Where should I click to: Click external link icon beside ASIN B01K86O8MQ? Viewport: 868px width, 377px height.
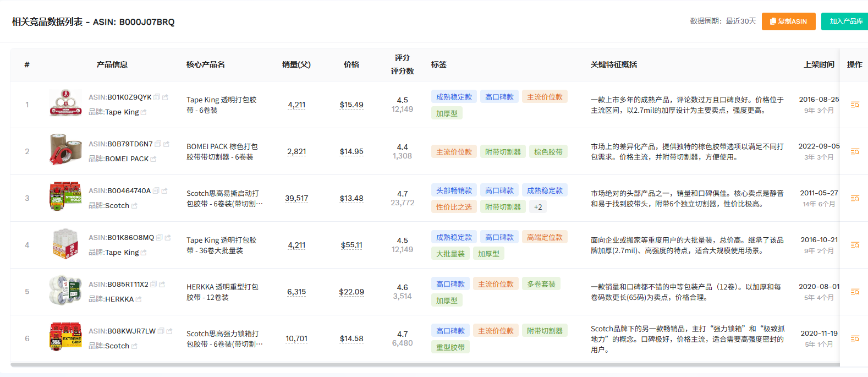(168, 238)
